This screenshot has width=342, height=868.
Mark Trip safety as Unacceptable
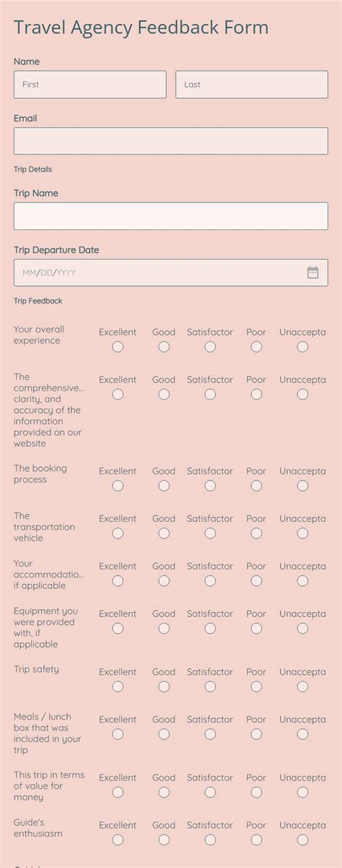click(302, 686)
